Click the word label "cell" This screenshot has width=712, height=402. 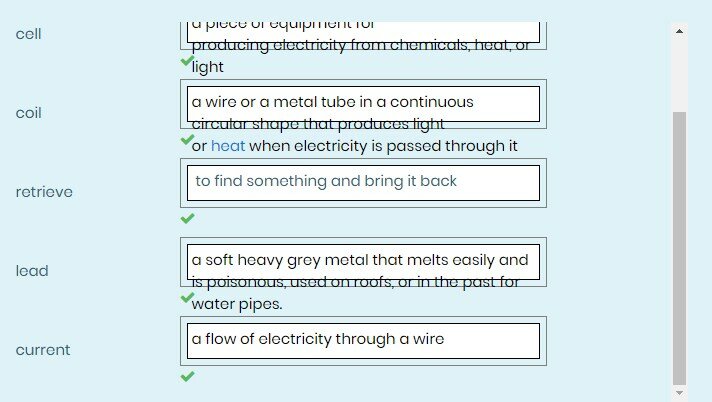tap(29, 34)
